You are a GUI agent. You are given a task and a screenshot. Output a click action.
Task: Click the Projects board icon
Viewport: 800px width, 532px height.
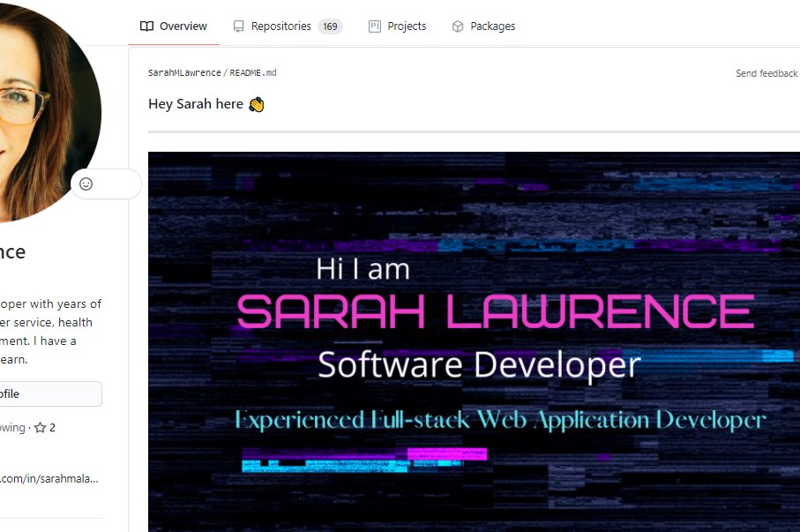point(375,26)
